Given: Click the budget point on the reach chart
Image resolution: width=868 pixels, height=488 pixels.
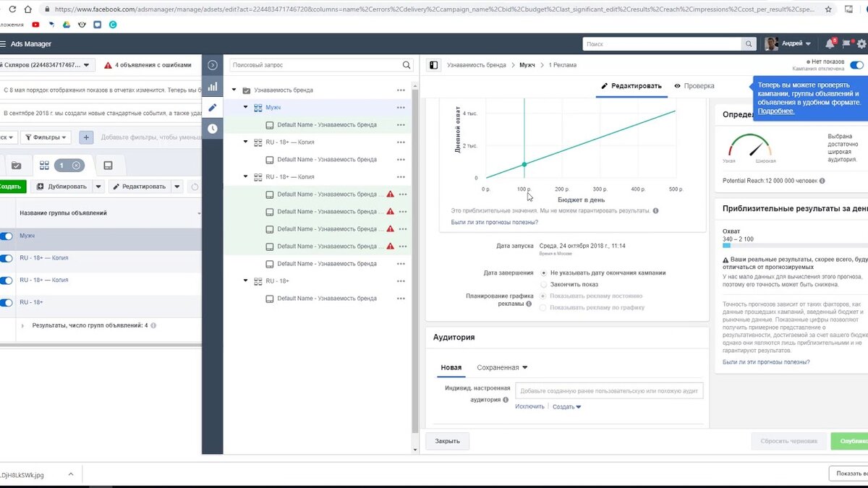Looking at the screenshot, I should [x=524, y=164].
